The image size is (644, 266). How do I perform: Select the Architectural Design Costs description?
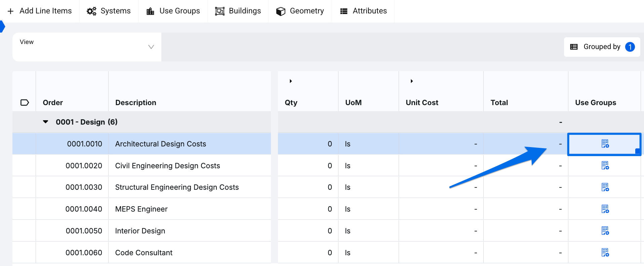[161, 144]
